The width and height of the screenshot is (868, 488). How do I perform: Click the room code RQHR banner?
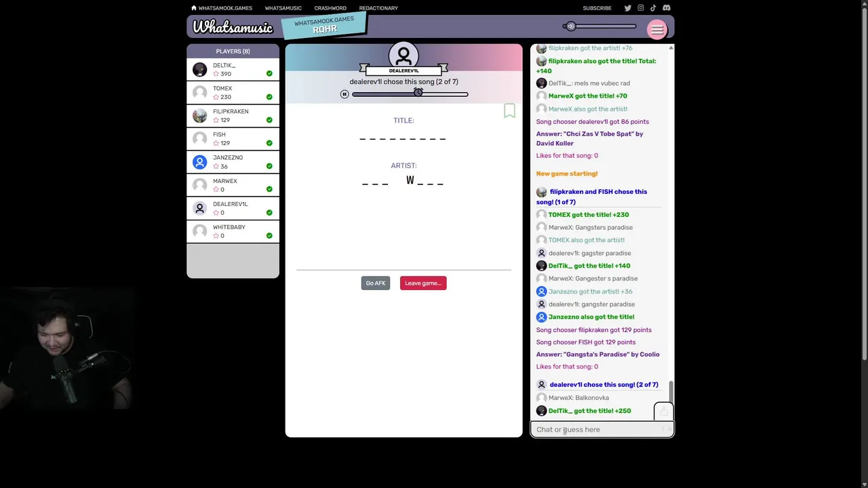[324, 26]
